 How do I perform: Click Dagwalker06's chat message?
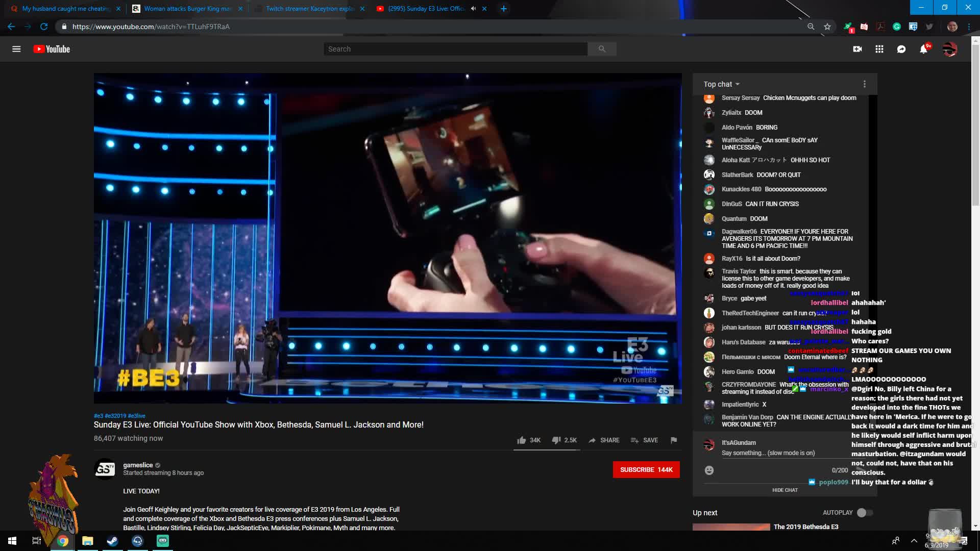click(x=787, y=239)
